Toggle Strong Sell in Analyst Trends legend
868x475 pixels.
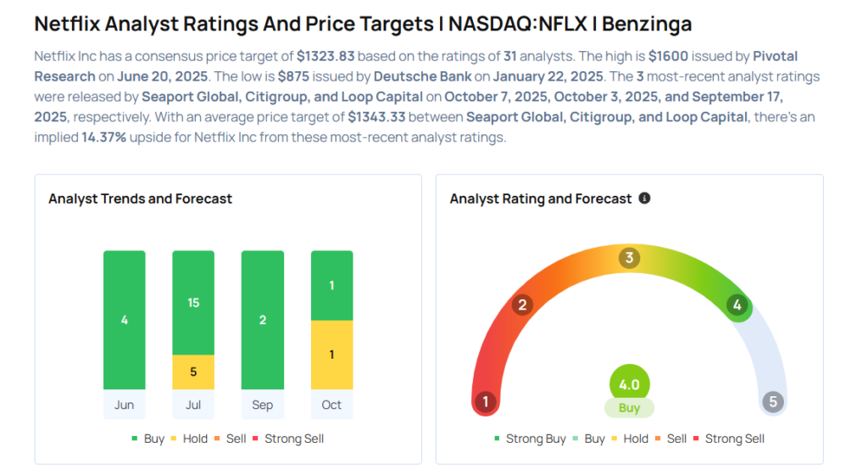point(288,439)
